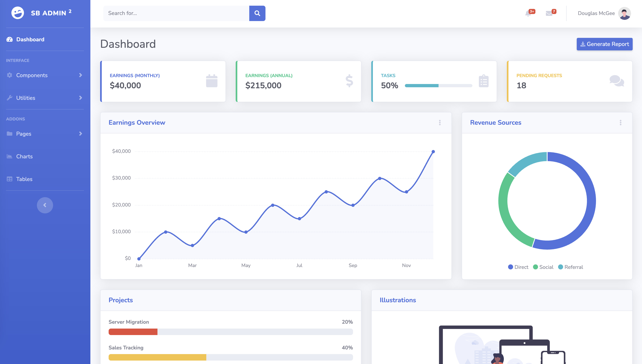Click the Generate Report button
This screenshot has height=364, width=642.
point(605,44)
